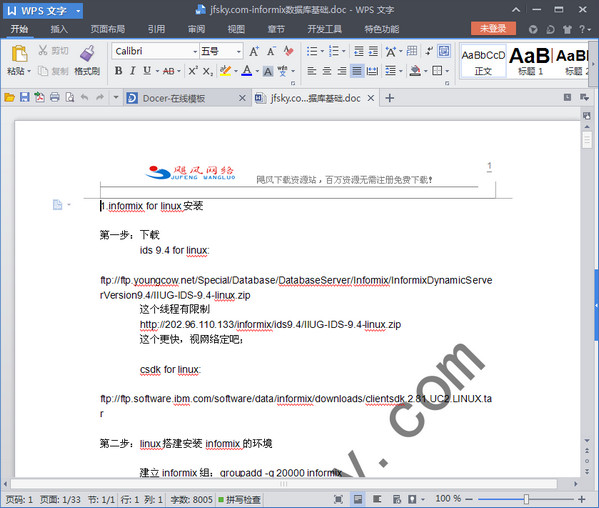
Task: Click the vertical scrollbar thumb
Action: (x=587, y=139)
